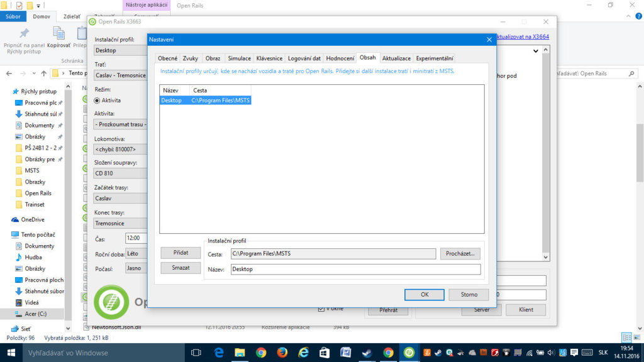This screenshot has width=644, height=362.
Task: Open Microsoft Edge from the taskbar
Action: 218,353
